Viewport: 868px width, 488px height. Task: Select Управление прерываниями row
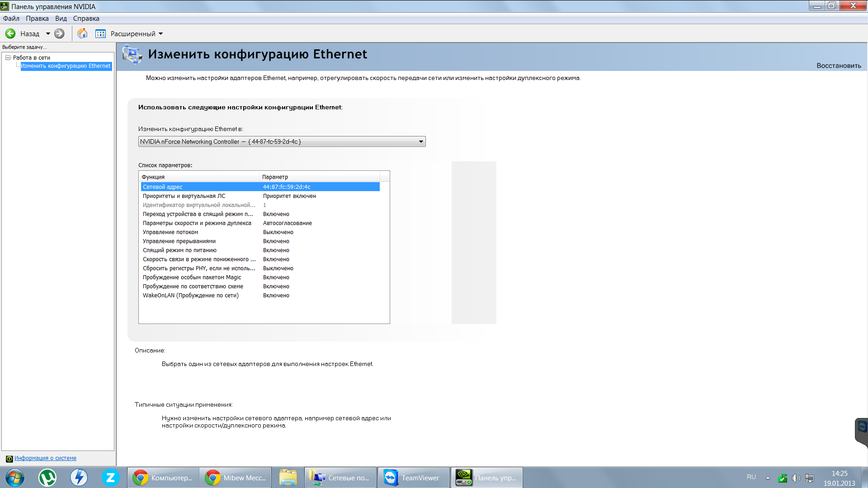260,241
